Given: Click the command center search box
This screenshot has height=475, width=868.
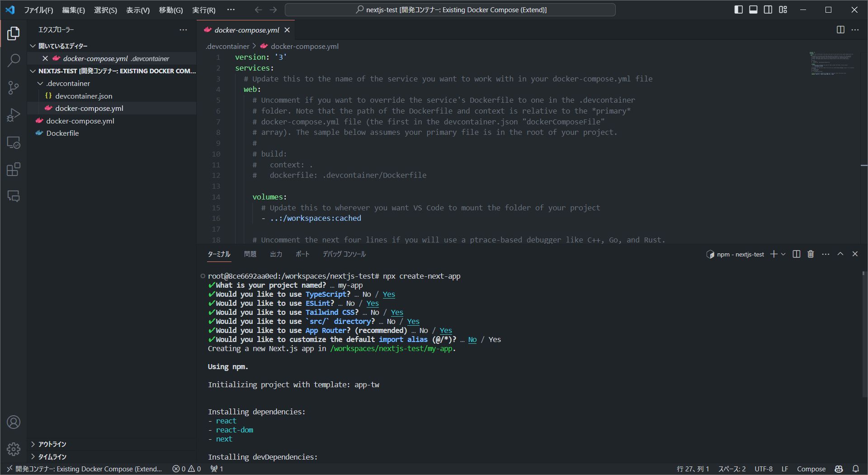Looking at the screenshot, I should pos(450,10).
